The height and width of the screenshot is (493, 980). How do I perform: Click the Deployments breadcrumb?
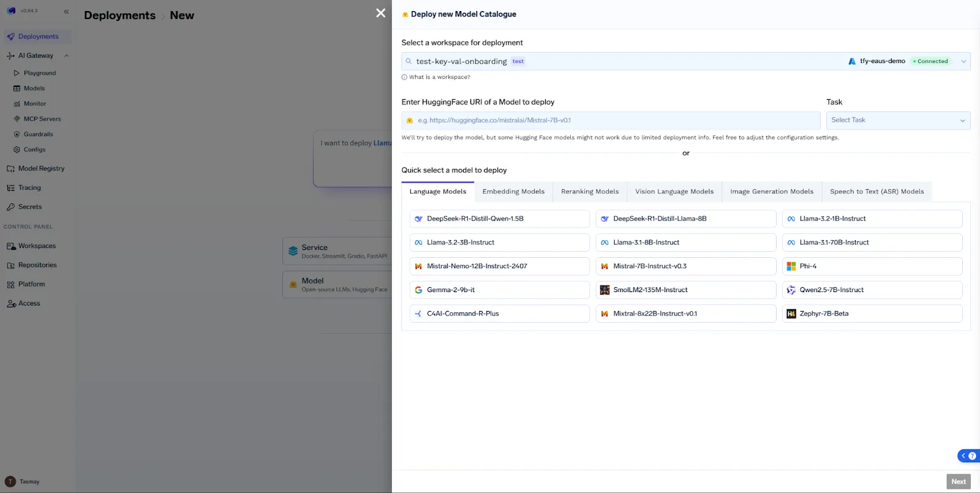(x=119, y=15)
